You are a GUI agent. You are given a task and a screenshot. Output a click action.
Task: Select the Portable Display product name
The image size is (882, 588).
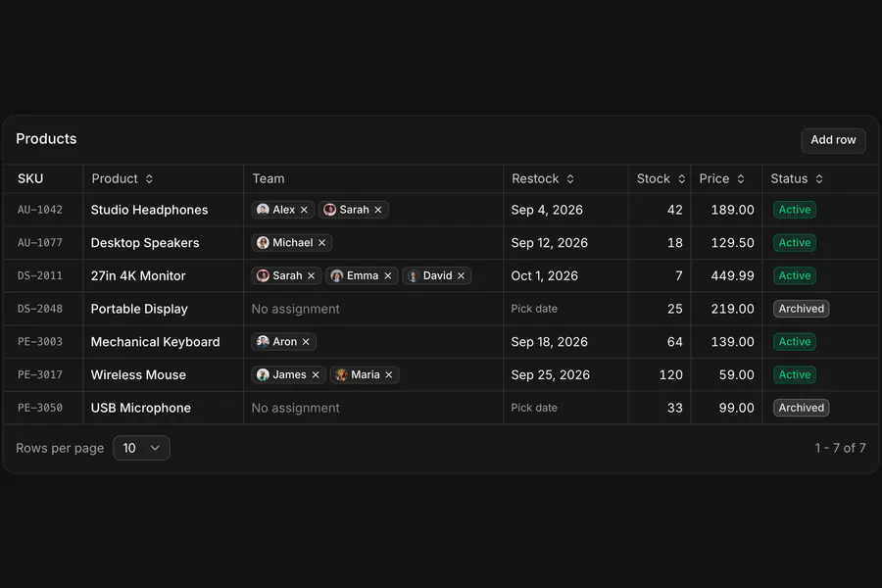point(139,309)
